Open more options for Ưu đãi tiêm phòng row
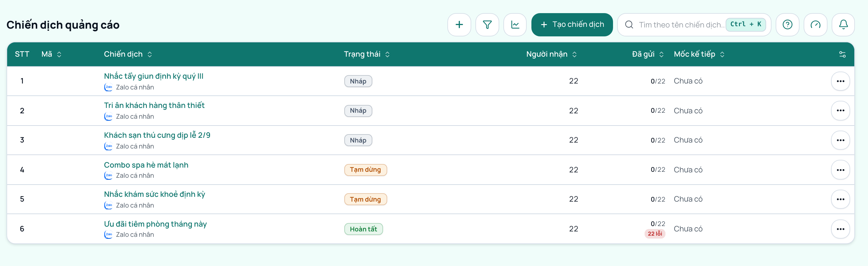868x266 pixels. click(x=840, y=229)
